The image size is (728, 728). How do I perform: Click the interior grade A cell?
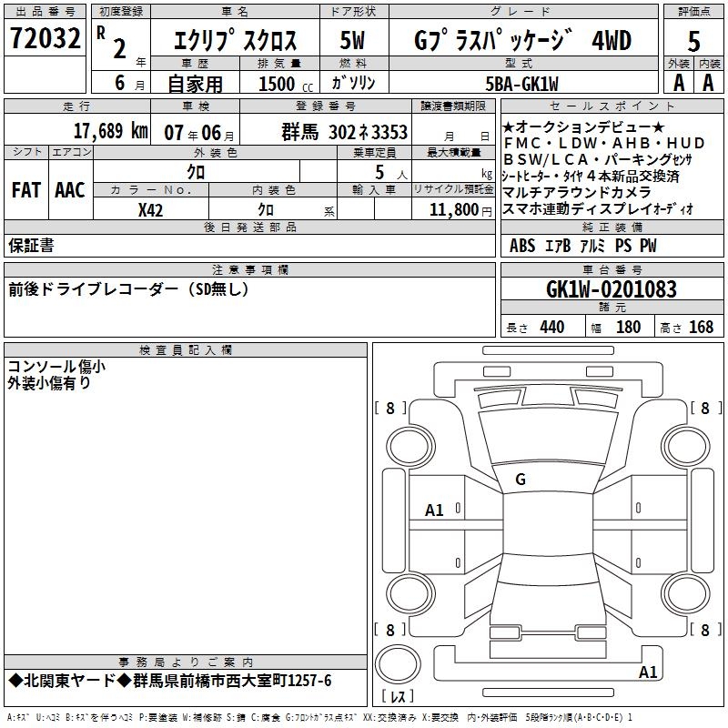709,83
